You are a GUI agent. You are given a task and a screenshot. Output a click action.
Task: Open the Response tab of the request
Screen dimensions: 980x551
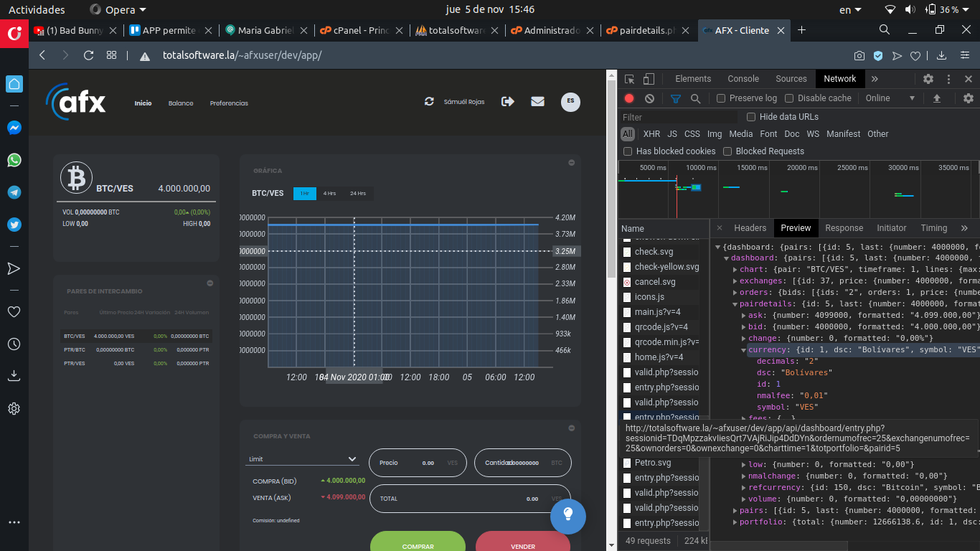click(x=844, y=228)
